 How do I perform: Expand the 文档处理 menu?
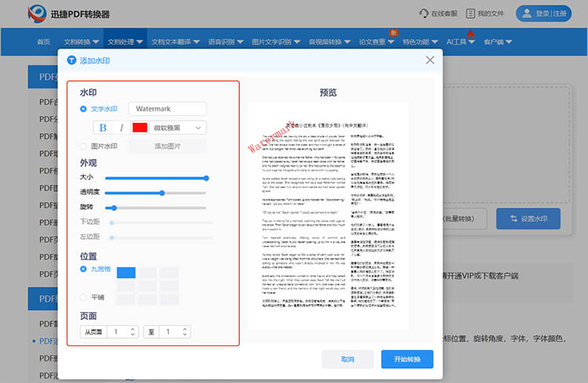pyautogui.click(x=125, y=42)
